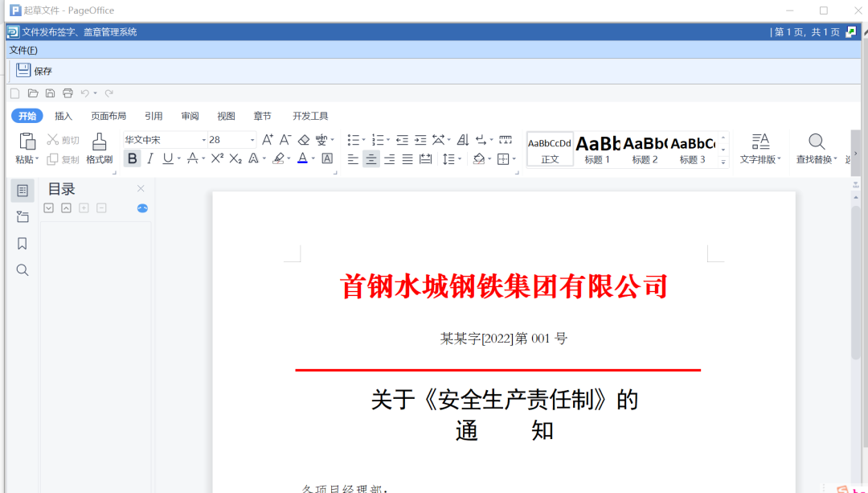Click the Save (保存) button
This screenshot has width=868, height=493.
34,71
